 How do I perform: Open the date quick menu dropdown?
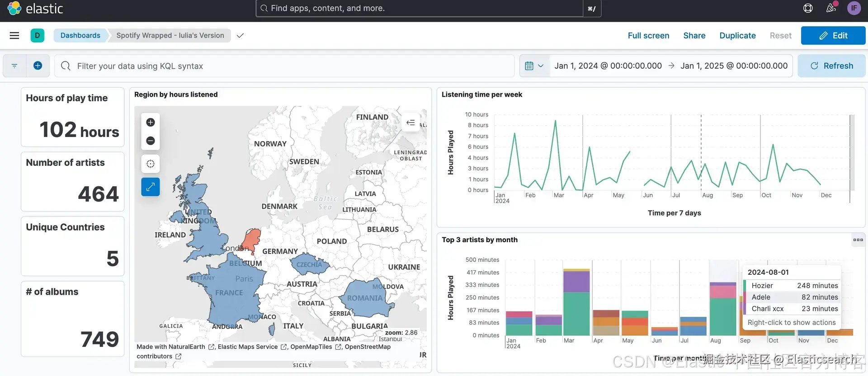pos(534,66)
